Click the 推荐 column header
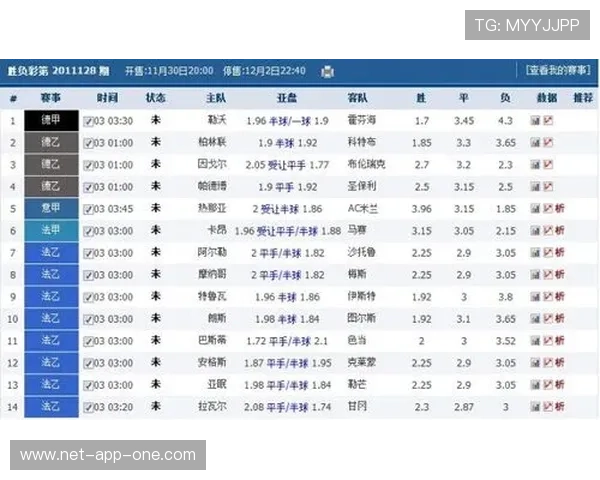Screen dimensions: 600x480 tap(583, 98)
